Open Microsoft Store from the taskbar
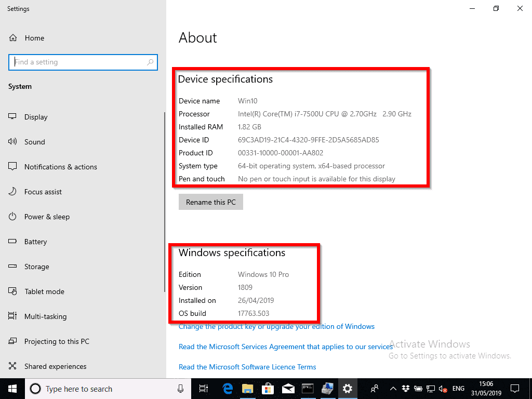 click(x=268, y=389)
